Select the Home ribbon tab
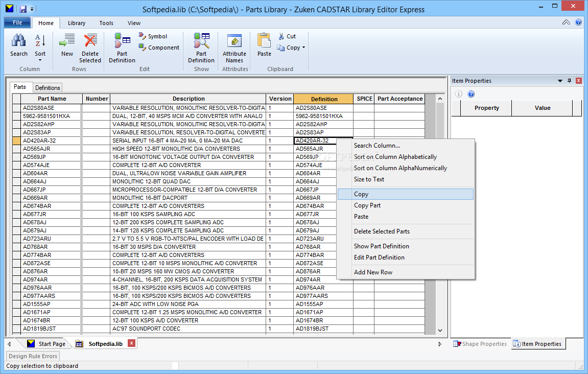588x374 pixels. click(x=46, y=23)
